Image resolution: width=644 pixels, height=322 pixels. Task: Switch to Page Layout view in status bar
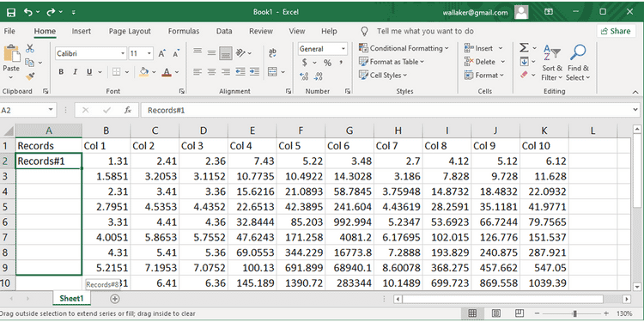(496, 313)
